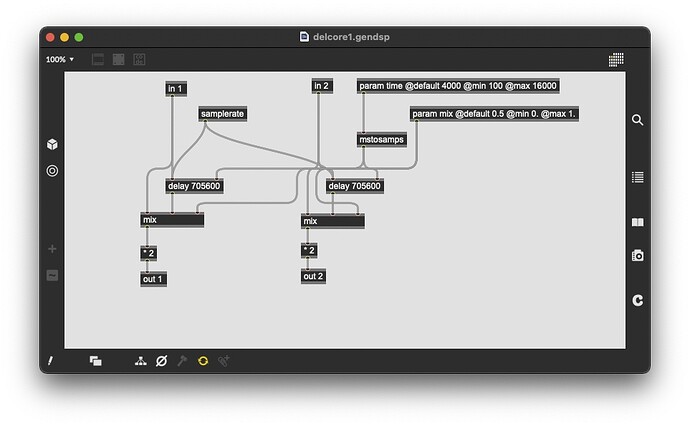
Task: Click the delcore1.gendsp window title text
Action: [x=351, y=37]
